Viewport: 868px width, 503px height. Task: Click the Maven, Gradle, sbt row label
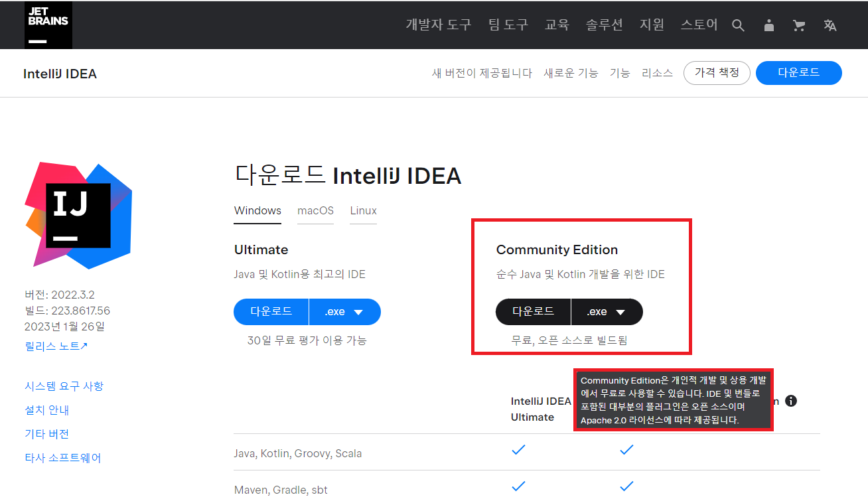point(281,490)
